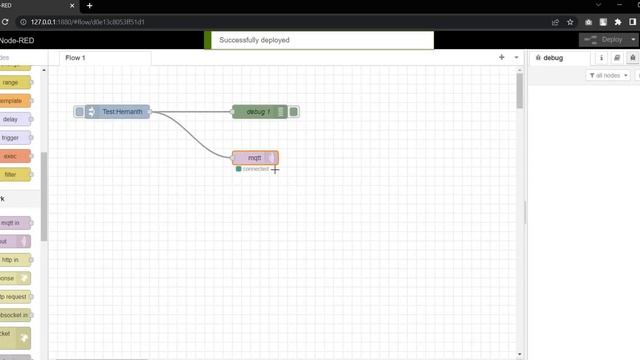640x360 pixels.
Task: Pick the trigger node in palette
Action: [x=15, y=138]
